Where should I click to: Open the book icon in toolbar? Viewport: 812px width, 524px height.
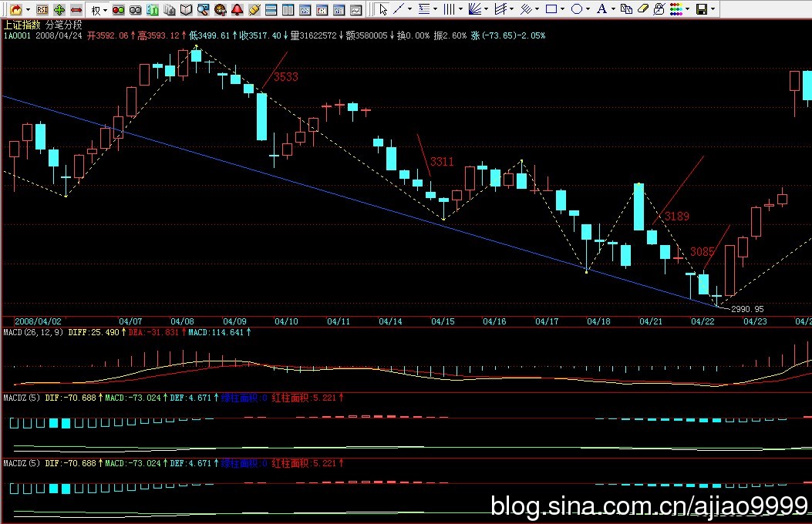tap(186, 9)
